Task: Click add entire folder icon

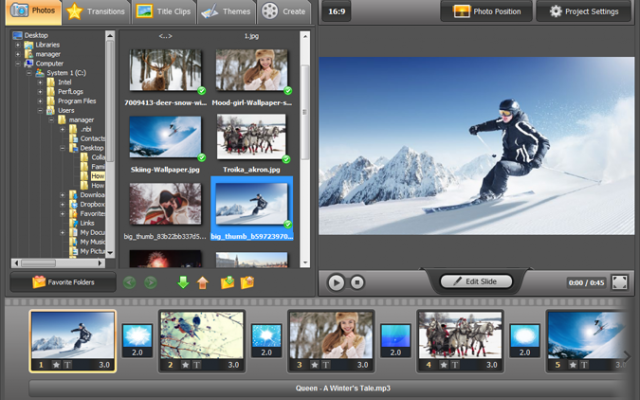Action: (227, 282)
